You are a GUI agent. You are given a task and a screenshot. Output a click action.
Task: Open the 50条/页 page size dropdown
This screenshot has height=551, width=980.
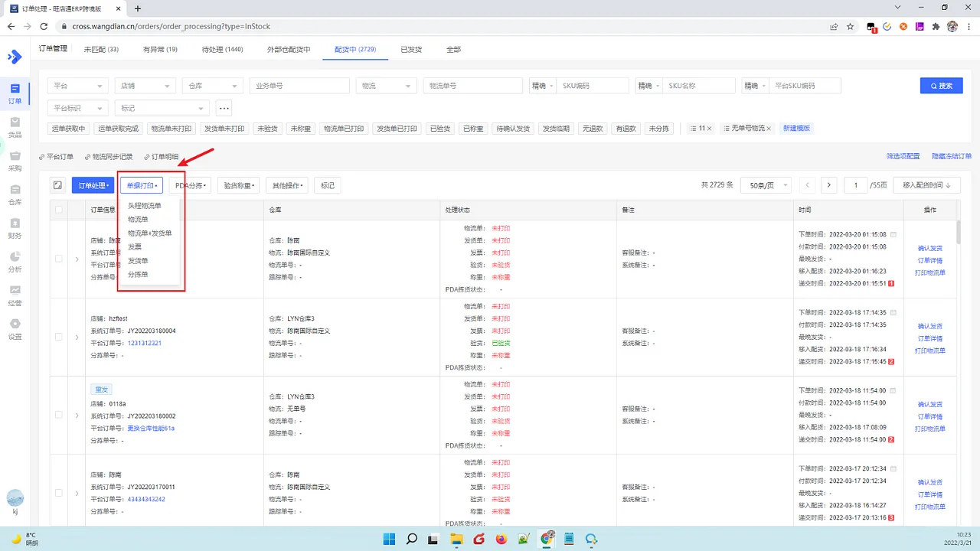[x=766, y=184]
